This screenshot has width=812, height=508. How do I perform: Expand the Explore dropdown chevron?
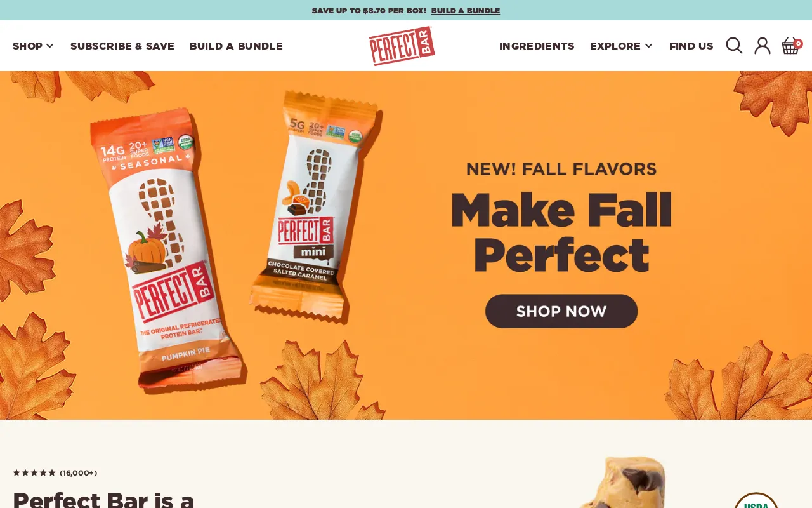pyautogui.click(x=648, y=46)
